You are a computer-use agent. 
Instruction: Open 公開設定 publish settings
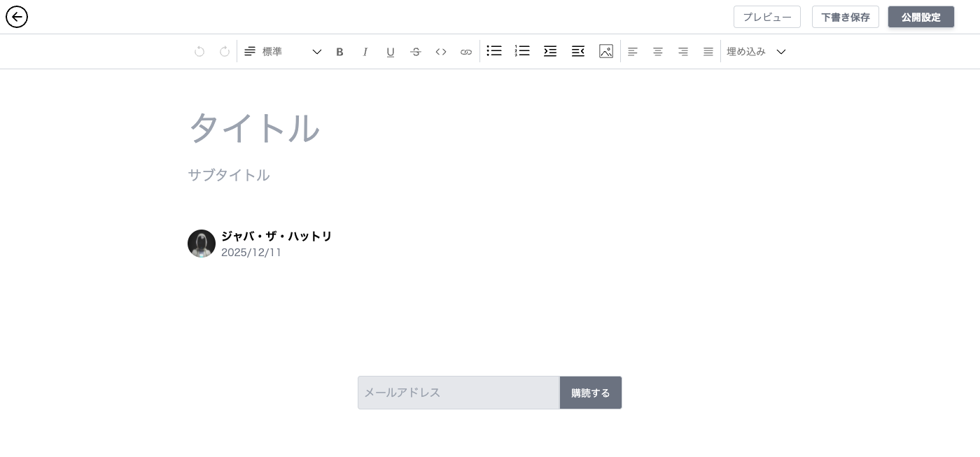click(x=920, y=17)
